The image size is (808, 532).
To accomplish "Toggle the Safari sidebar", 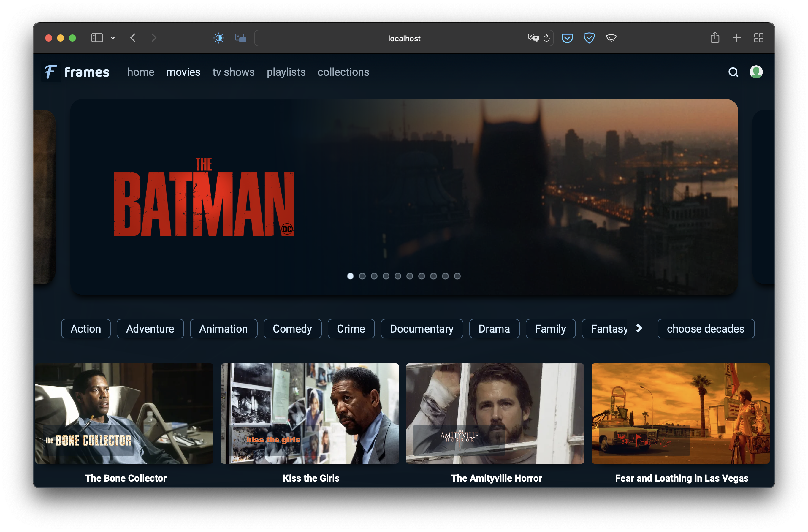I will tap(97, 38).
